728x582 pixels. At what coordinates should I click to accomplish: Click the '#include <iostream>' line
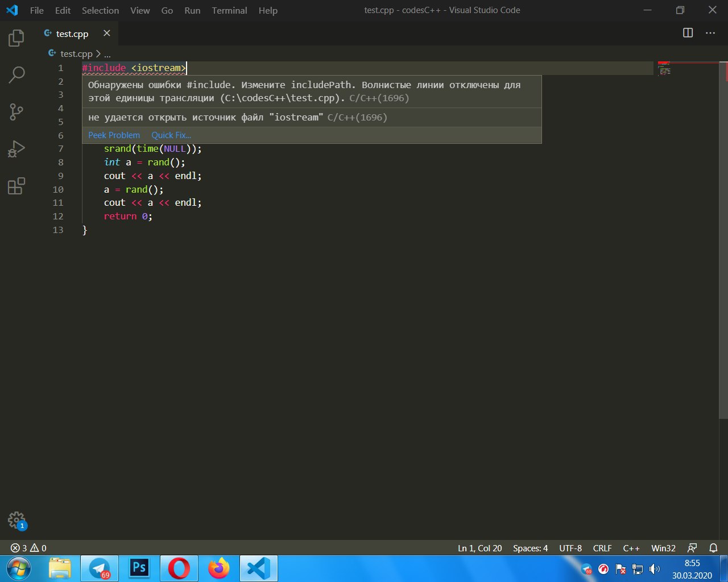(x=134, y=68)
